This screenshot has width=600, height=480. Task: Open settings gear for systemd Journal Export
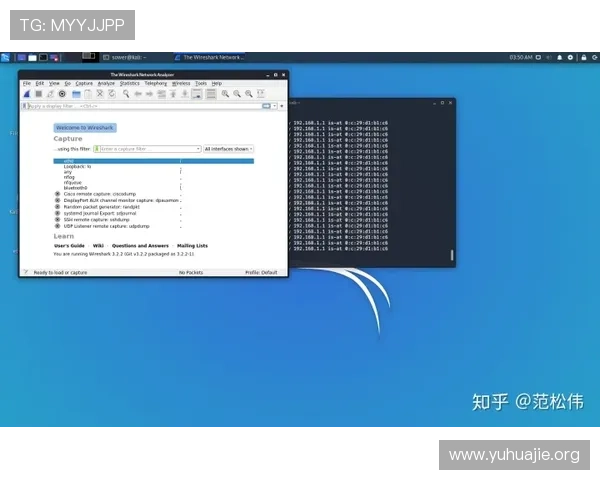click(x=57, y=213)
